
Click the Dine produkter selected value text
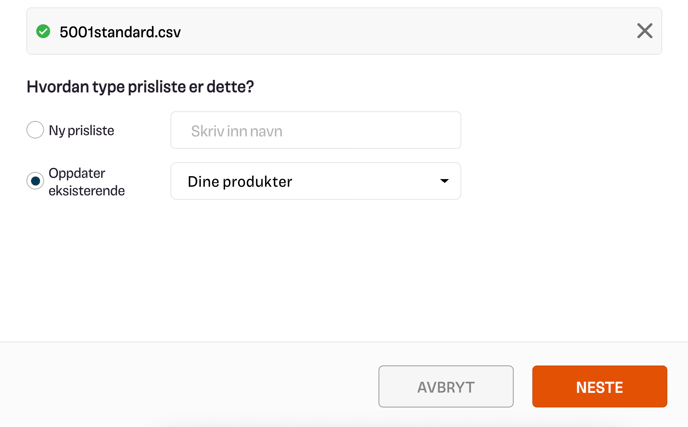point(240,182)
